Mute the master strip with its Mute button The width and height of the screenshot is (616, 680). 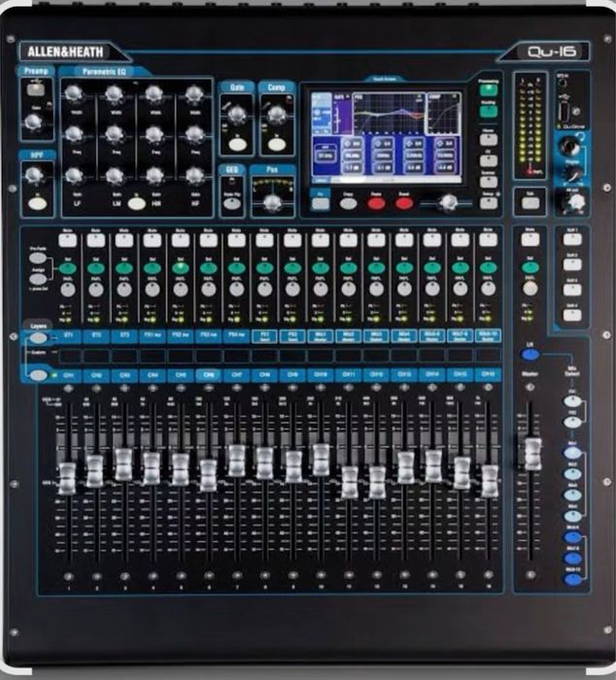coord(530,239)
